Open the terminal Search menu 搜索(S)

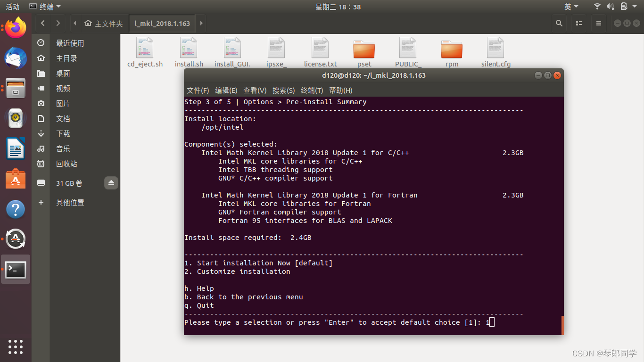coord(283,90)
